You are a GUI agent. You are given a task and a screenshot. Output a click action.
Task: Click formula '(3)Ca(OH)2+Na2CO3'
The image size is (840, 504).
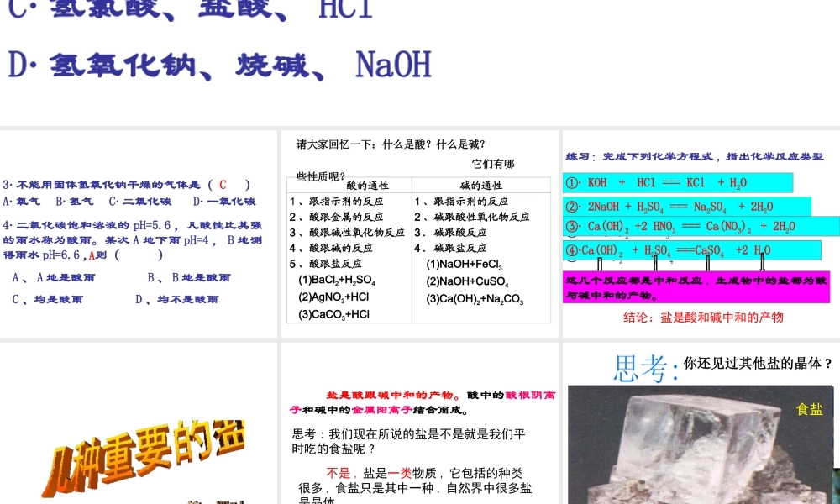(475, 299)
